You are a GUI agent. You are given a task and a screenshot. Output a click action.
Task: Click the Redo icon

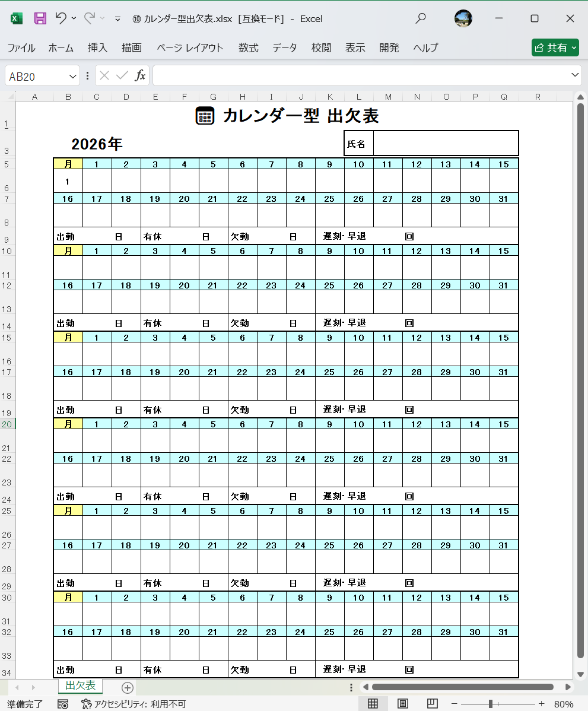pyautogui.click(x=88, y=18)
